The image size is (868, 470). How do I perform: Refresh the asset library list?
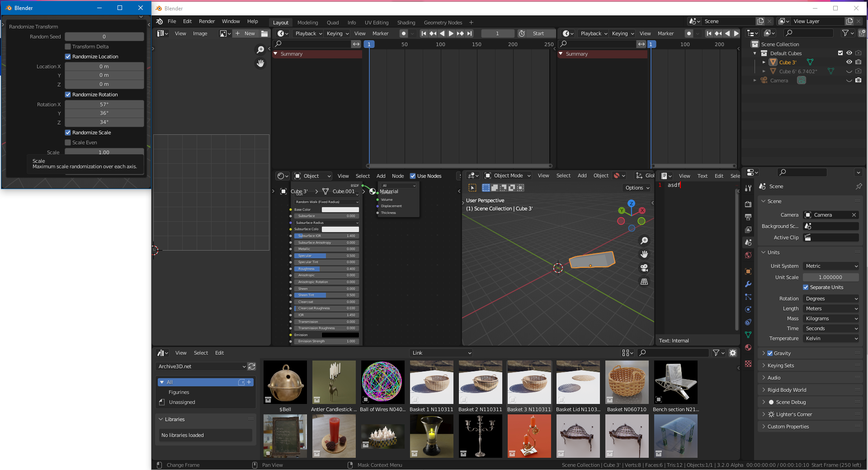point(252,366)
